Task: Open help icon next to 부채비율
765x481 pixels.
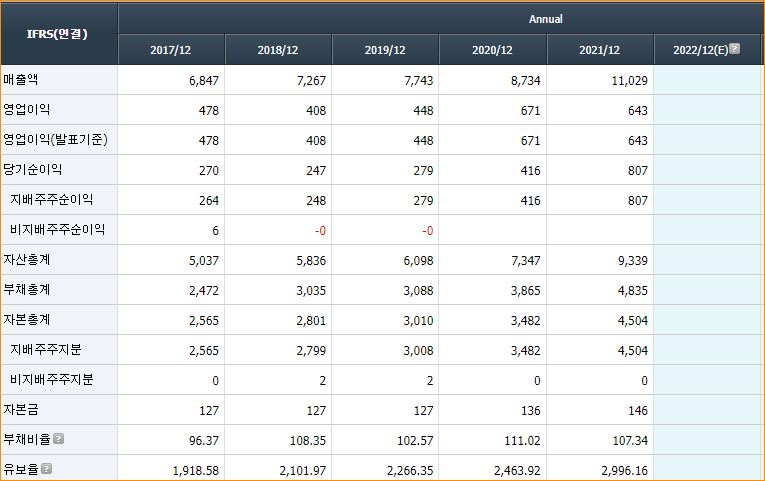Action: click(x=59, y=439)
